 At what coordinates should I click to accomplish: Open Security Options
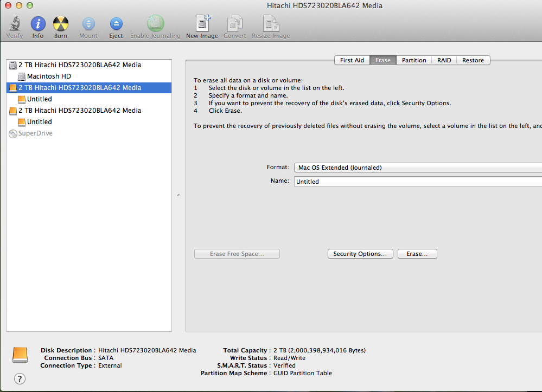pyautogui.click(x=360, y=254)
